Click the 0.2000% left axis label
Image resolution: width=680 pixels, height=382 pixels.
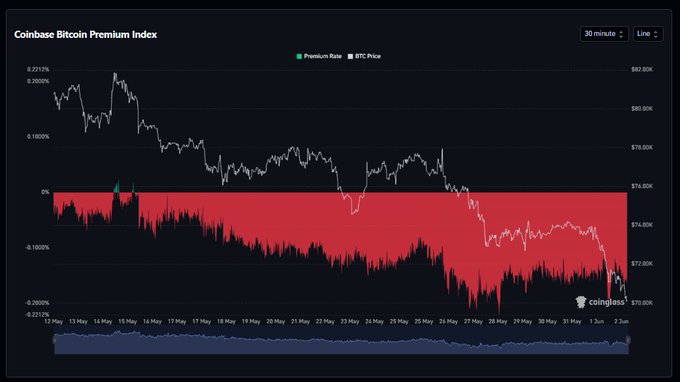38,82
